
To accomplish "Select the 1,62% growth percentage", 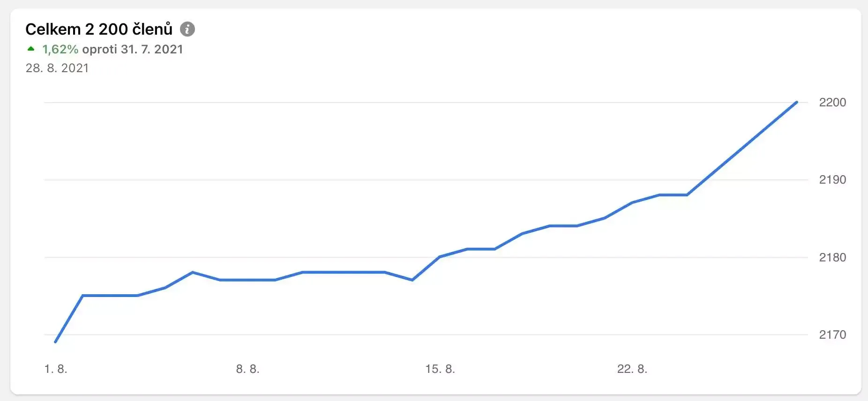I will click(x=60, y=49).
